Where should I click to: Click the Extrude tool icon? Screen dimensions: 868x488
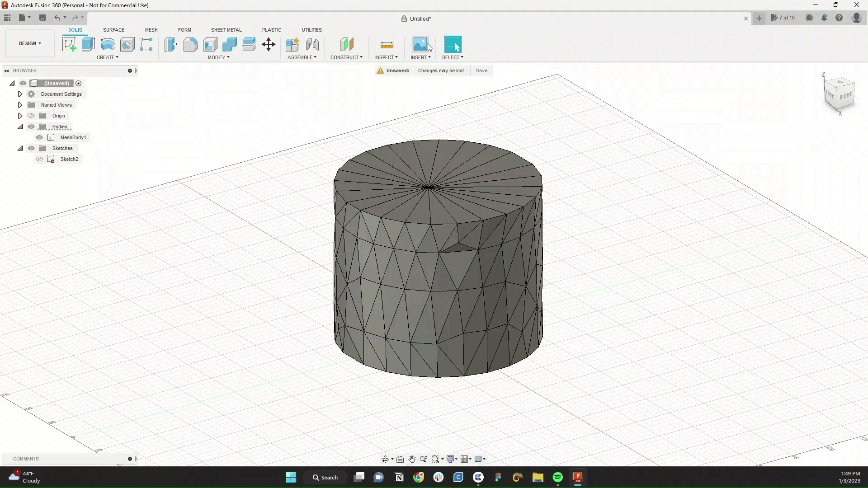pyautogui.click(x=88, y=44)
